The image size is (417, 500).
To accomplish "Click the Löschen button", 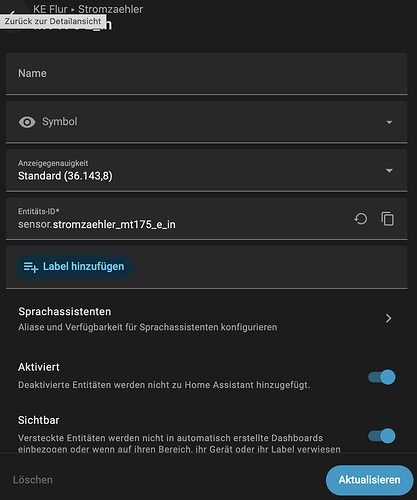I will coord(33,480).
